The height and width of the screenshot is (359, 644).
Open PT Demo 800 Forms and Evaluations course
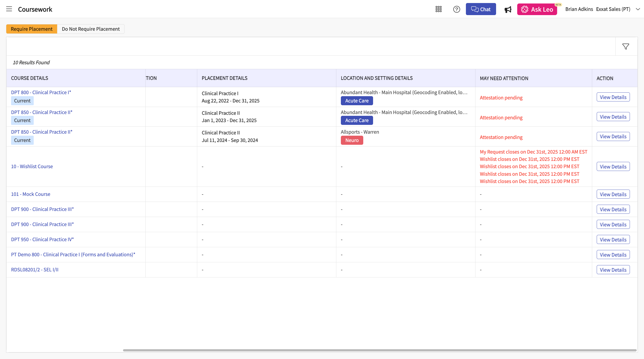pyautogui.click(x=73, y=255)
